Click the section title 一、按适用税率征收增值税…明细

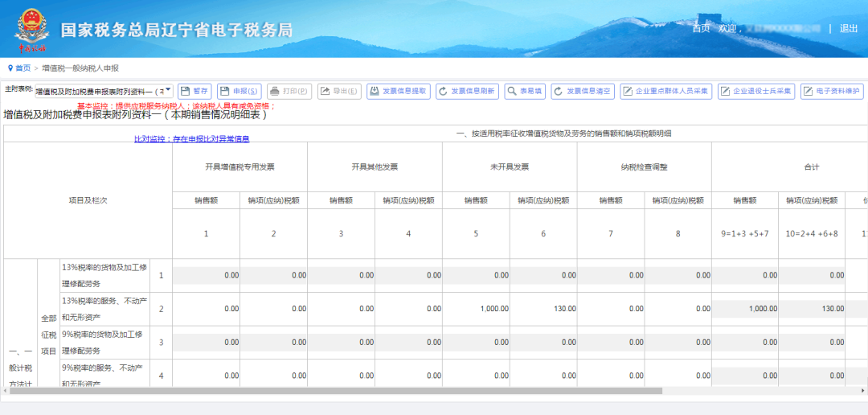click(563, 134)
